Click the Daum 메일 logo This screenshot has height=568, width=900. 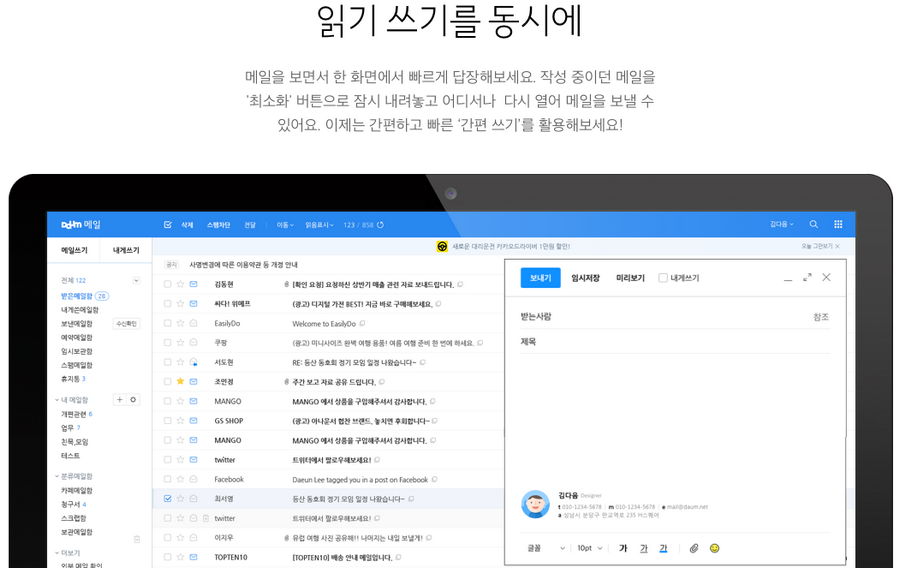[81, 224]
